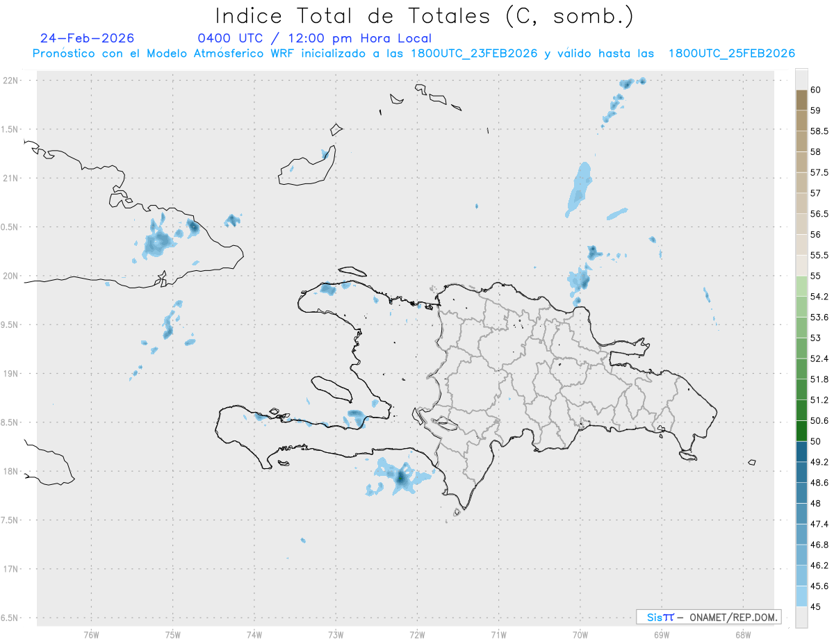Click the legend value '50.6'
Viewport: 834px width, 644px height.
click(819, 421)
